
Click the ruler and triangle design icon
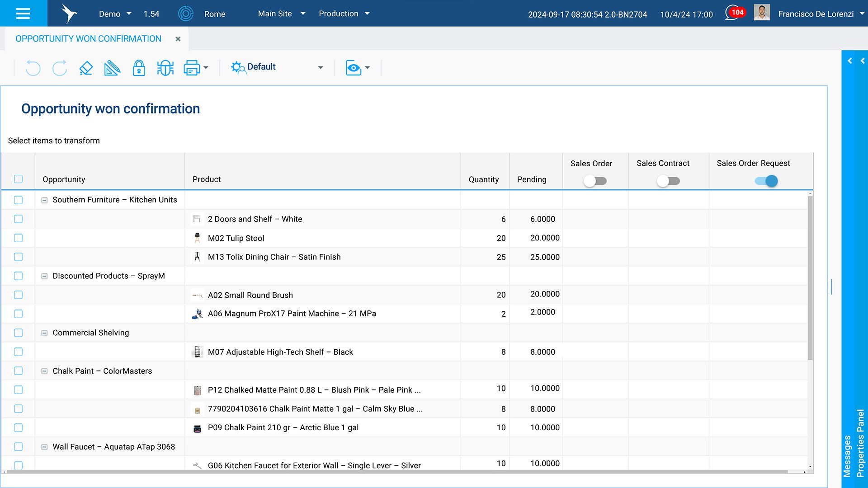(x=112, y=68)
